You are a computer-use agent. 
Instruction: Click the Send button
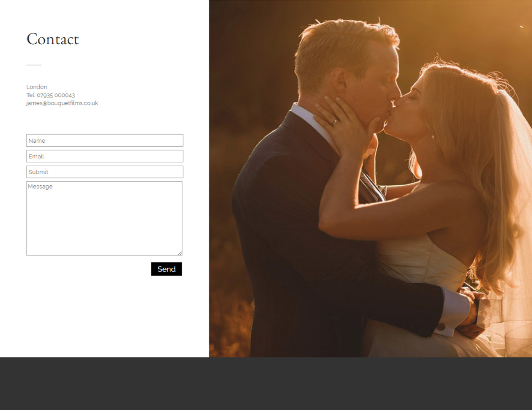click(x=166, y=269)
